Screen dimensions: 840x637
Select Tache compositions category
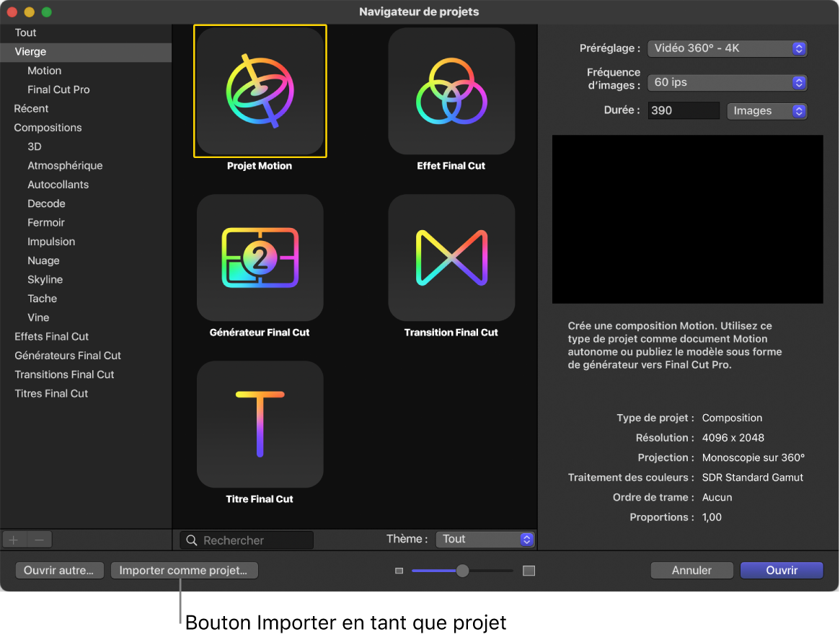click(86, 299)
